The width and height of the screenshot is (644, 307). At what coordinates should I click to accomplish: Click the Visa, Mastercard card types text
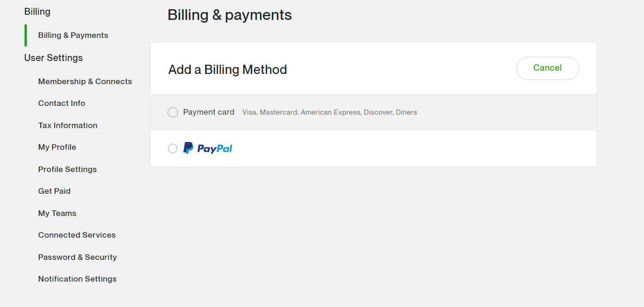(330, 112)
